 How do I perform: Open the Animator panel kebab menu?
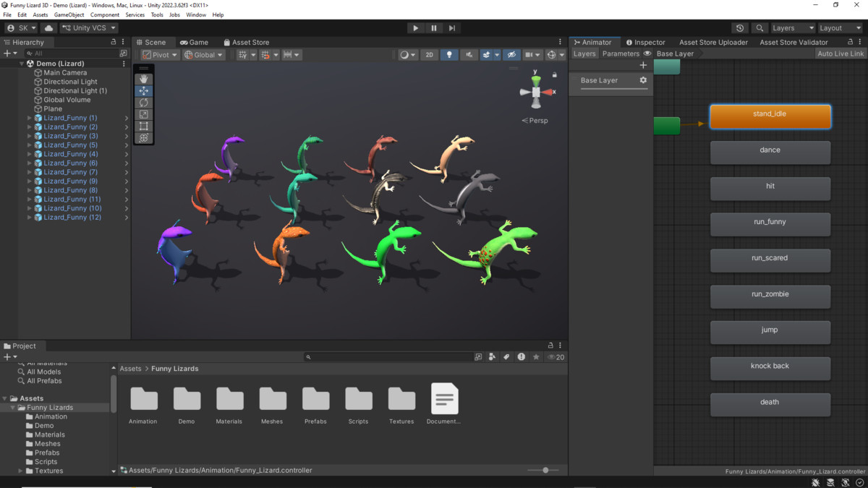tap(861, 42)
